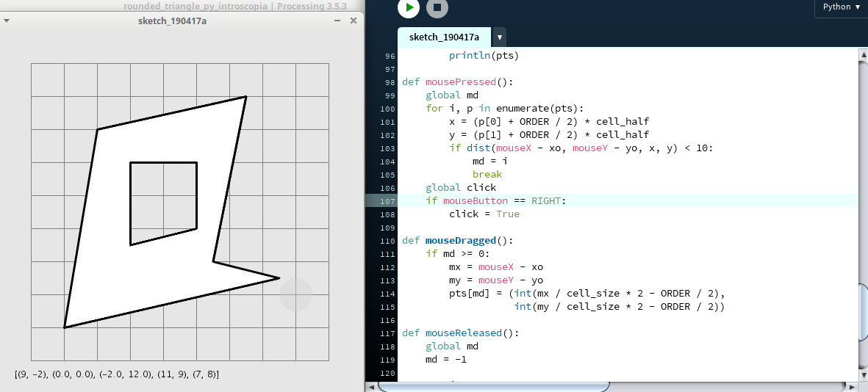
Task: Expand the tab options arrow
Action: click(x=500, y=37)
